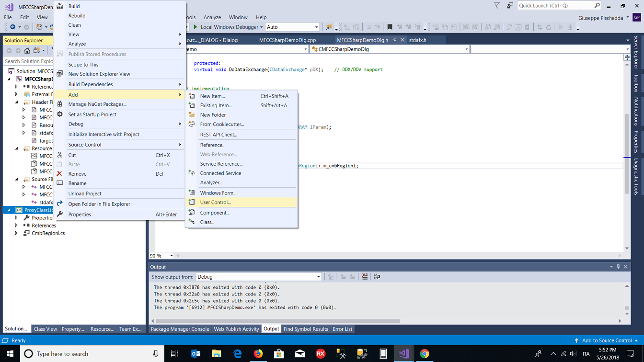644x362 pixels.
Task: Open the document tabs overflow dropdown
Action: (628, 40)
